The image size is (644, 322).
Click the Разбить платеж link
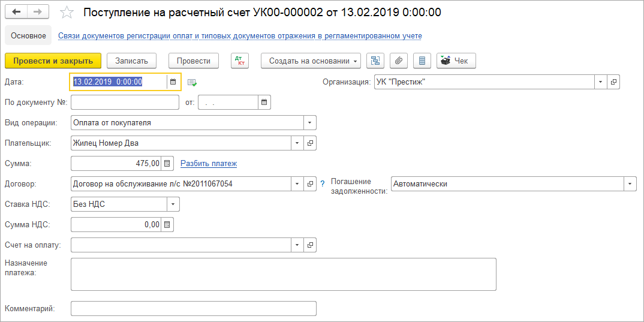click(209, 163)
